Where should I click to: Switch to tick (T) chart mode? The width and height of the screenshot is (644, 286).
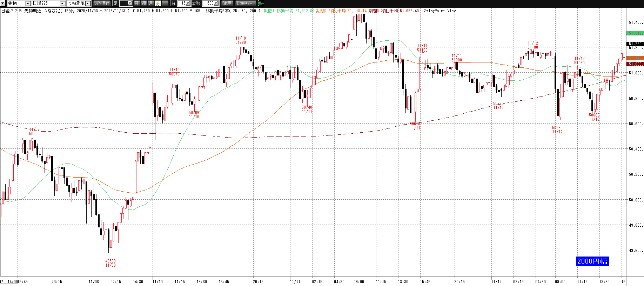(165, 4)
